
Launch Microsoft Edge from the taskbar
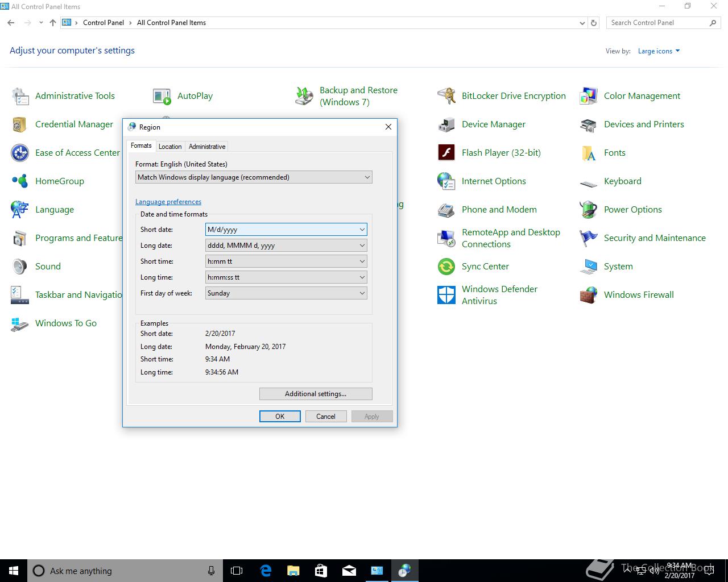point(265,571)
